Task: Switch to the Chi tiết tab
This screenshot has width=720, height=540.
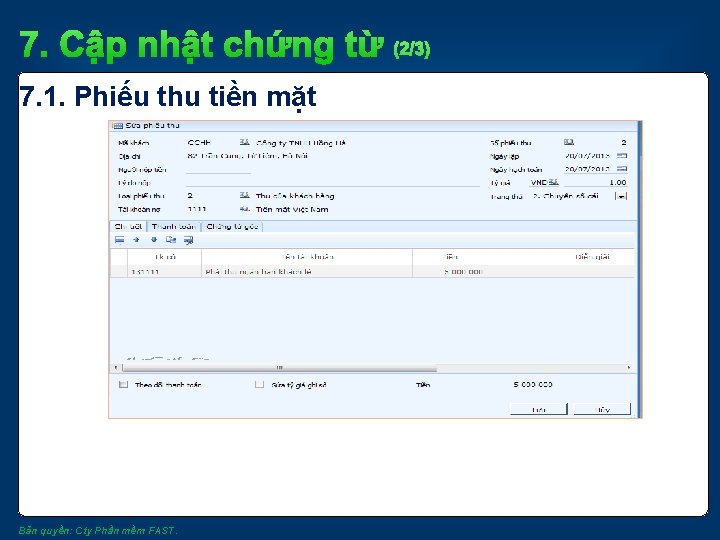Action: tap(128, 226)
